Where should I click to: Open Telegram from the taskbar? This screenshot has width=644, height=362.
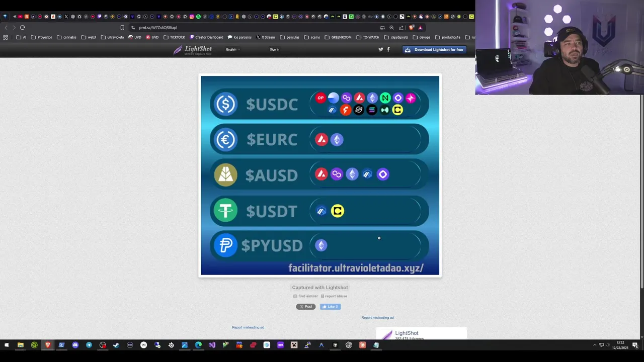point(89,345)
